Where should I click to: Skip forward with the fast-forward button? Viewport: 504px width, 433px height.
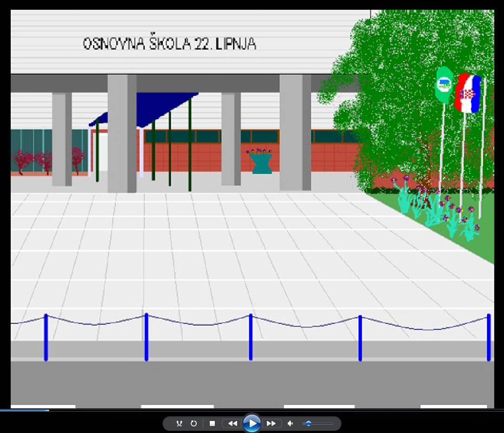[x=271, y=423]
